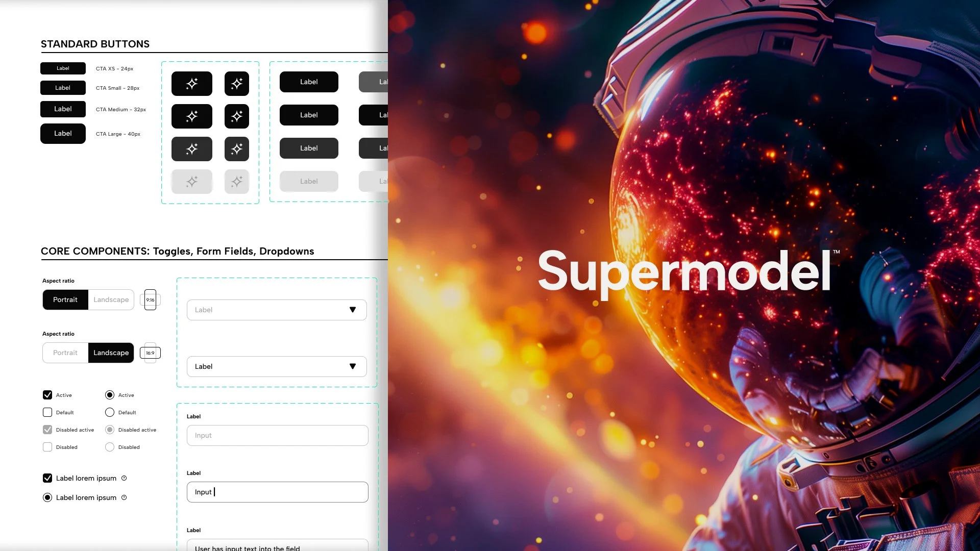Click the CTA XS Label button

coord(63,68)
